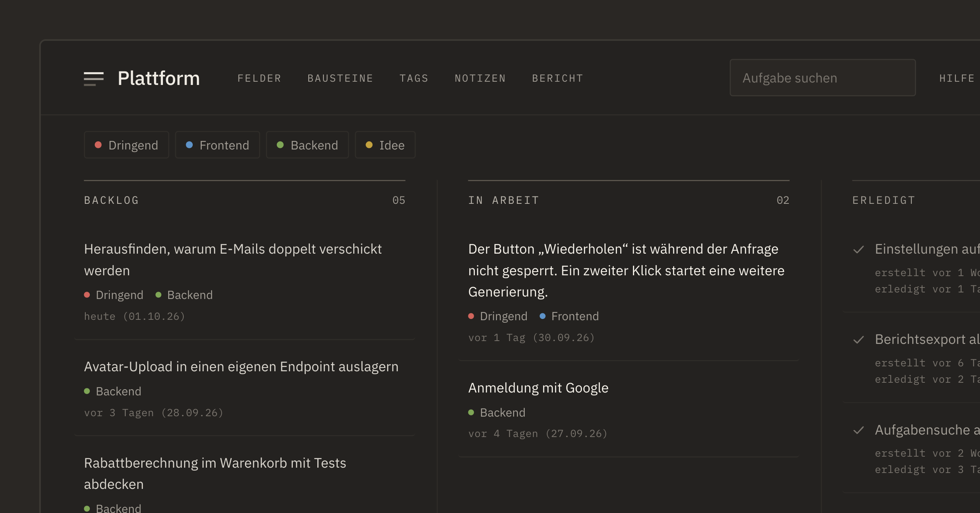Screen dimensions: 980x513
Task: Open the hamburger menu icon beside Plattform
Action: click(94, 78)
